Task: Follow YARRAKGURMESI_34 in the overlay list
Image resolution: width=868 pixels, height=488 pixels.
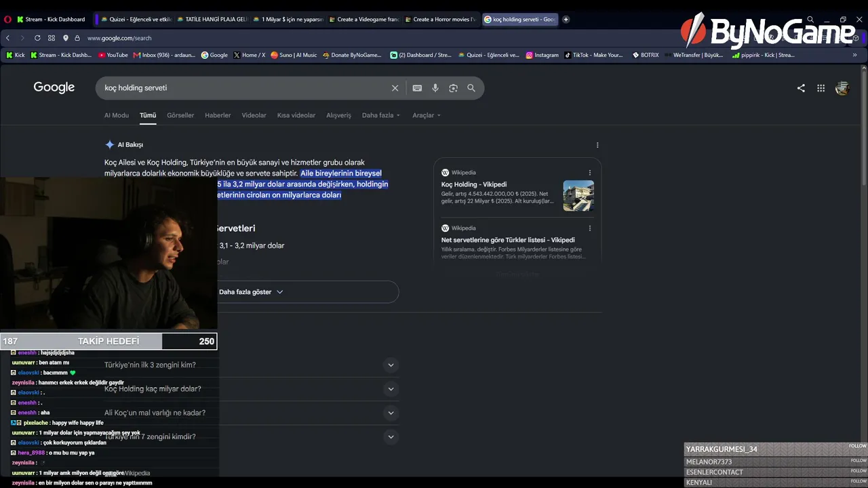Action: click(858, 446)
